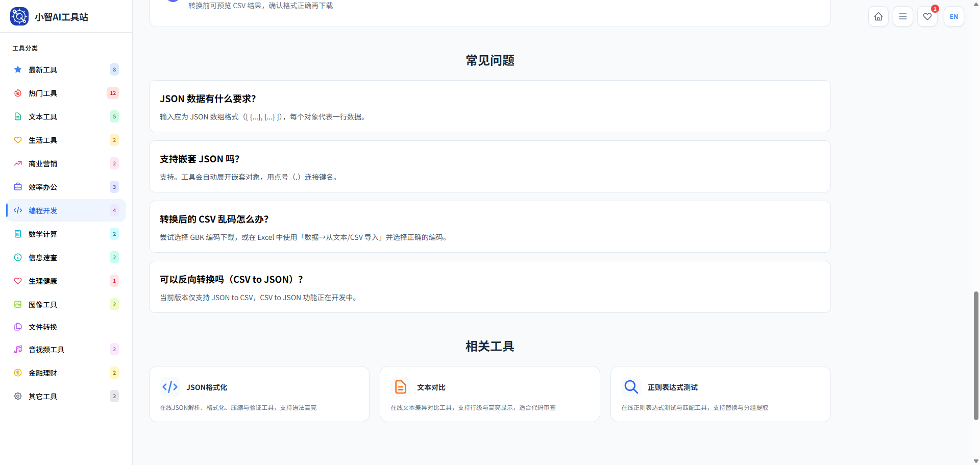
Task: Open the 图像工具 category
Action: (x=66, y=304)
